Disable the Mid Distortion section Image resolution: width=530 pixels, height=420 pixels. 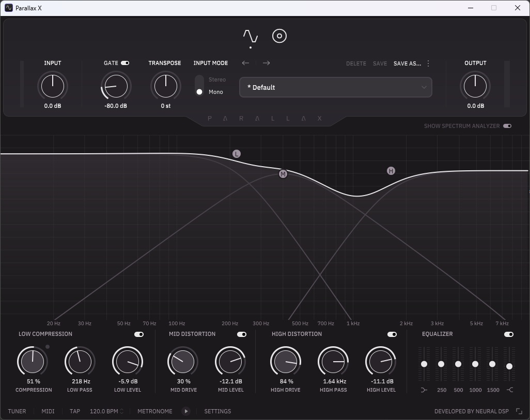(x=242, y=334)
